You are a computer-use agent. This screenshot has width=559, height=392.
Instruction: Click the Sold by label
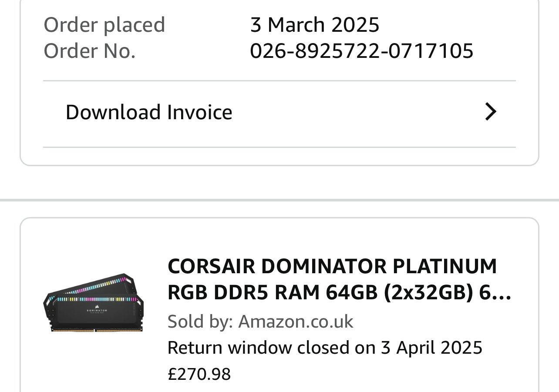pyautogui.click(x=200, y=322)
